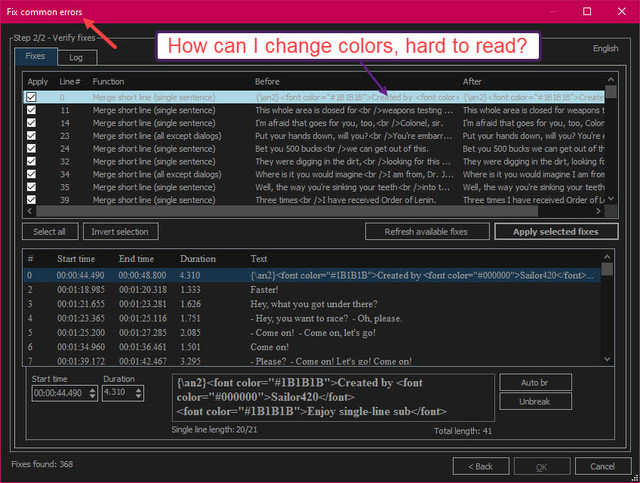Click fix row 'Put your hands down, will you?'
Viewport: 640px width, 483px height.
pyautogui.click(x=313, y=136)
